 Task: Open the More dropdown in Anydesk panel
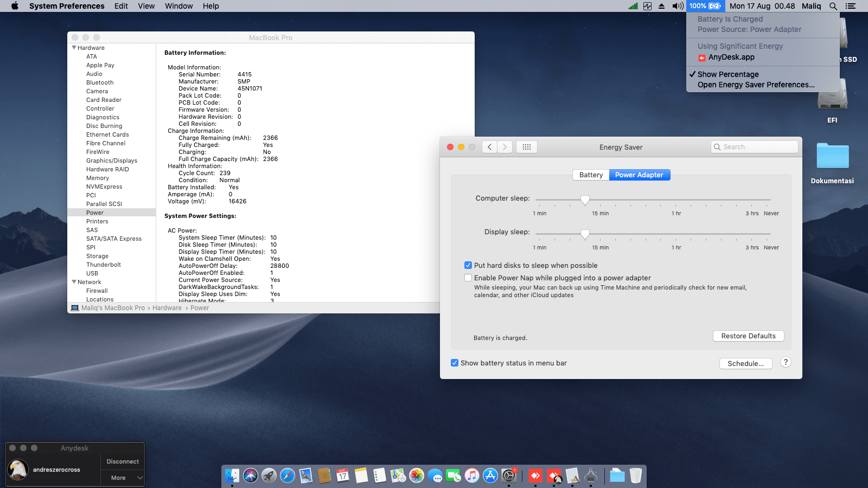pos(123,478)
